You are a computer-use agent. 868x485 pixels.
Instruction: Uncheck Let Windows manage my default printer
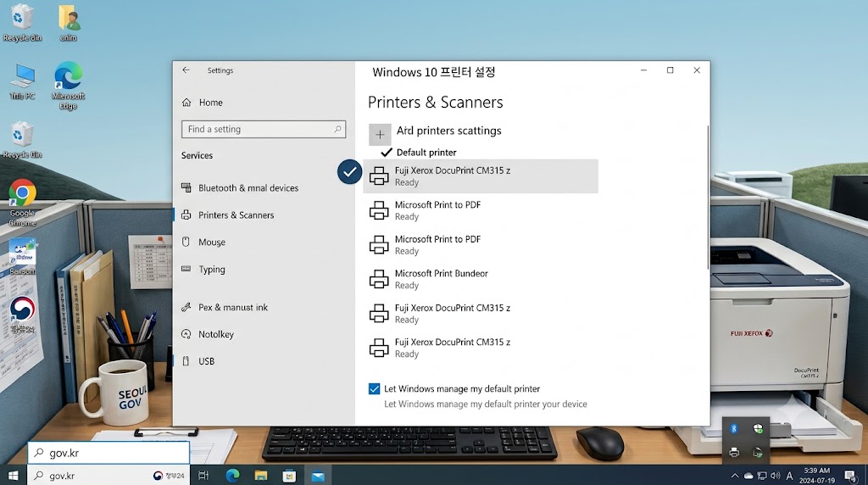click(x=374, y=388)
